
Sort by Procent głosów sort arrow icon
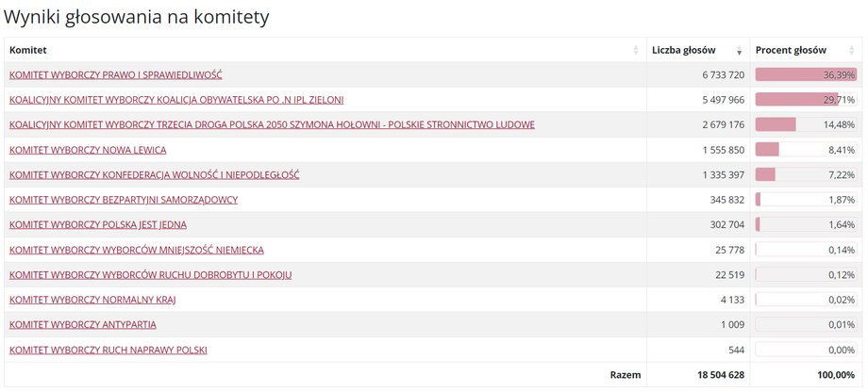tap(851, 50)
